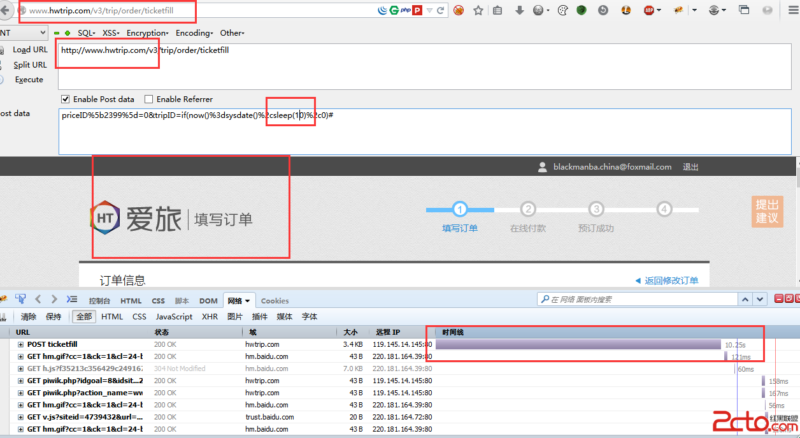The height and width of the screenshot is (438, 800).
Task: Click the user profile icon beside email
Action: (543, 167)
